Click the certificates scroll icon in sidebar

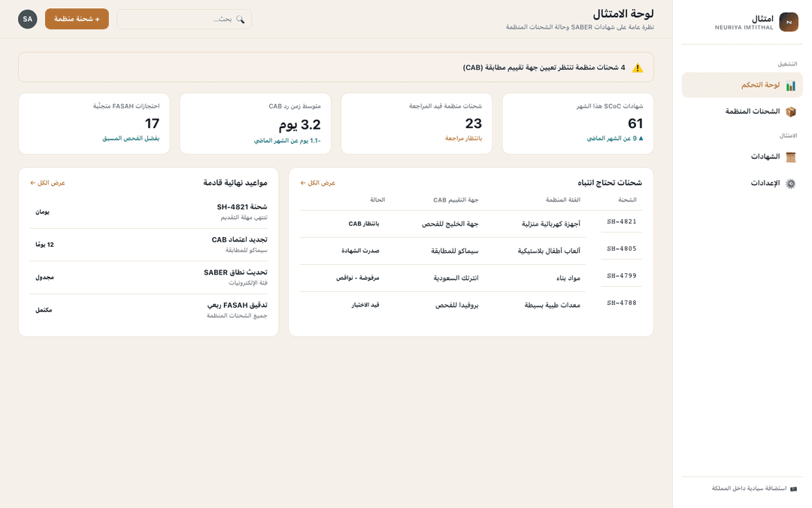(x=791, y=157)
